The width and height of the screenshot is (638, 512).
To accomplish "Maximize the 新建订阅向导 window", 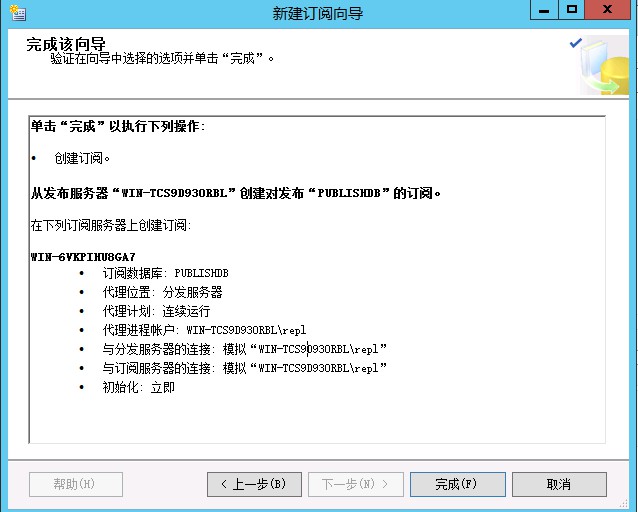I will coord(572,10).
